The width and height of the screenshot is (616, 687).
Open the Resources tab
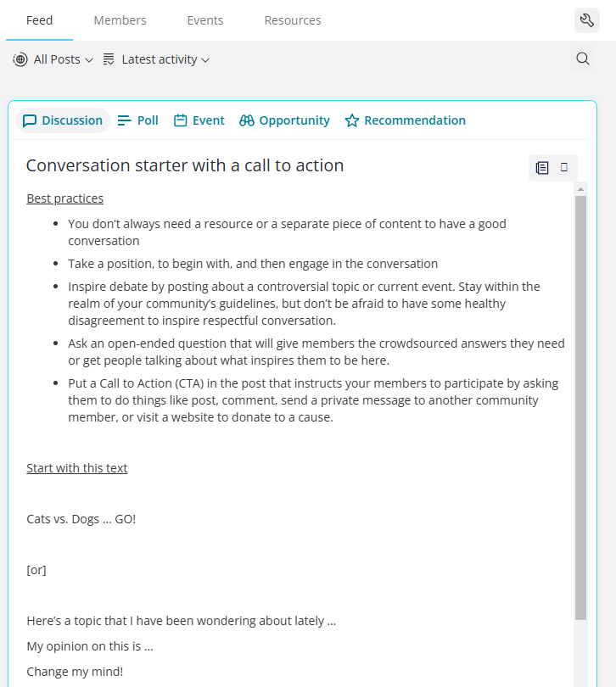click(x=293, y=20)
